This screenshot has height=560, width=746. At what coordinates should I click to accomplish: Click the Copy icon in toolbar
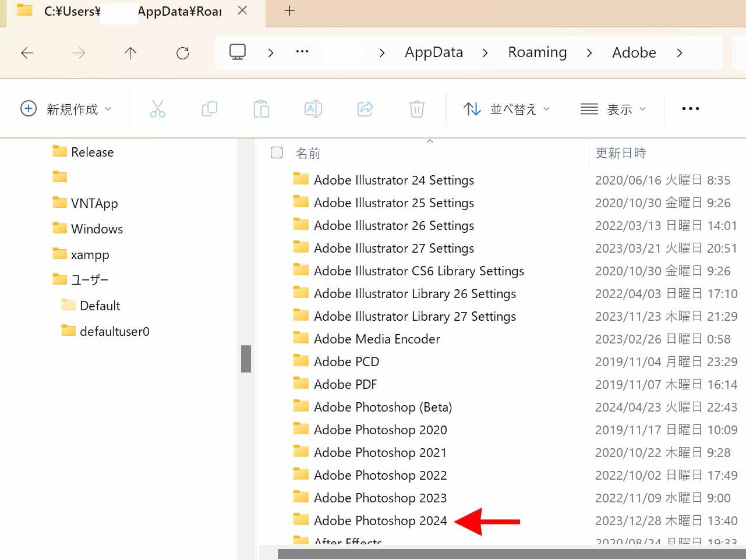(x=209, y=109)
